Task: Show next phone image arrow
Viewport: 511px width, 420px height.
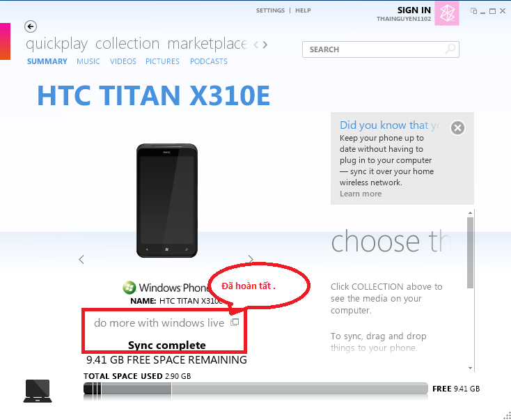Action: pos(251,259)
